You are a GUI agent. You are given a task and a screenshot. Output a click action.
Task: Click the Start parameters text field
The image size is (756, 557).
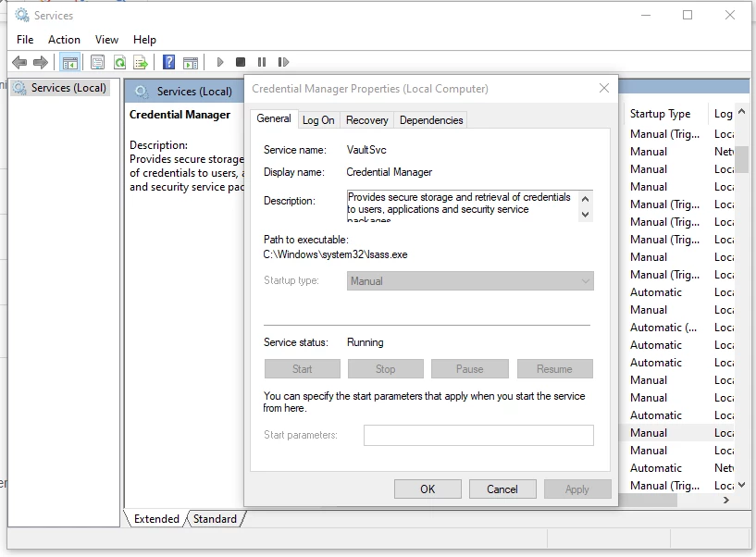[478, 435]
